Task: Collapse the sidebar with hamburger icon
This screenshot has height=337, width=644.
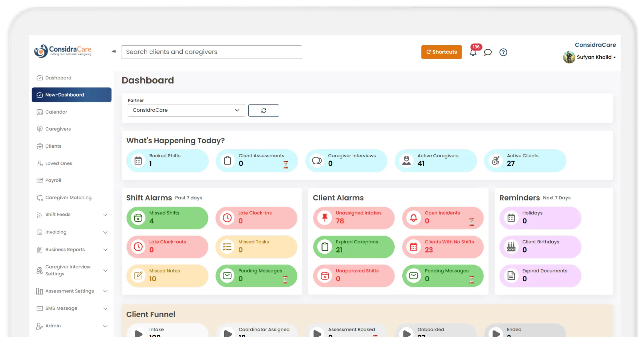Action: [x=114, y=51]
